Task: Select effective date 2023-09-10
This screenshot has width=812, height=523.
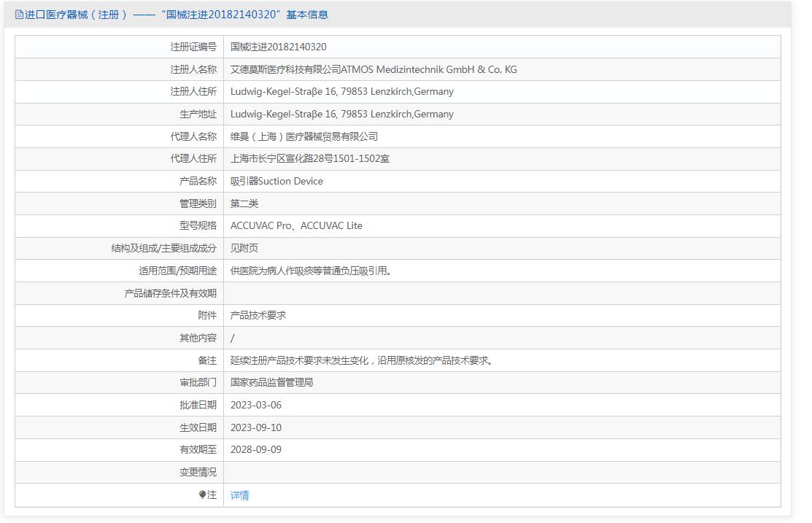Action: pyautogui.click(x=256, y=427)
